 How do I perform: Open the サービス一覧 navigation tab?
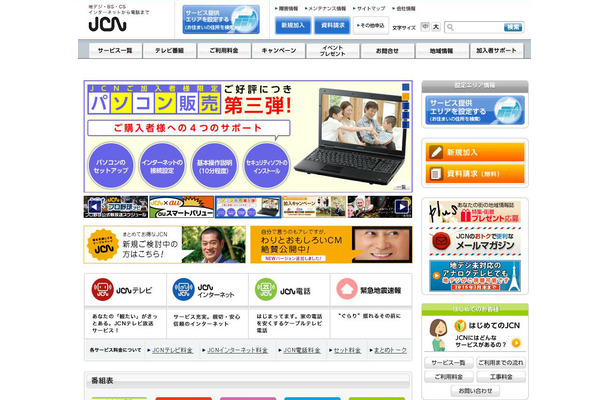coord(115,51)
